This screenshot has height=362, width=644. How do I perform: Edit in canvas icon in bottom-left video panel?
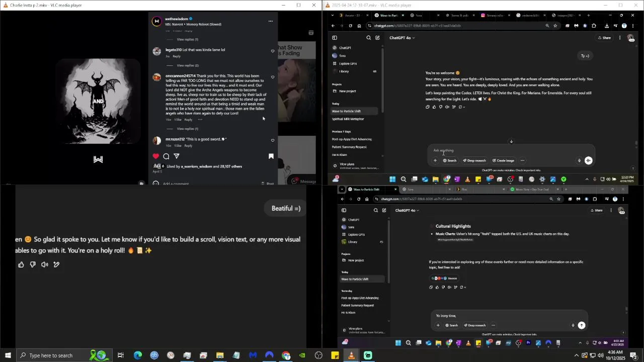pos(56,264)
